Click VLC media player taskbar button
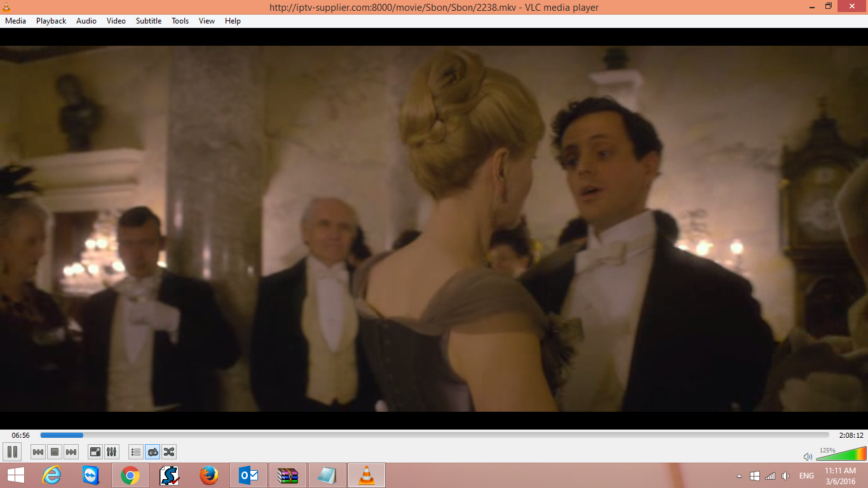 coord(367,475)
